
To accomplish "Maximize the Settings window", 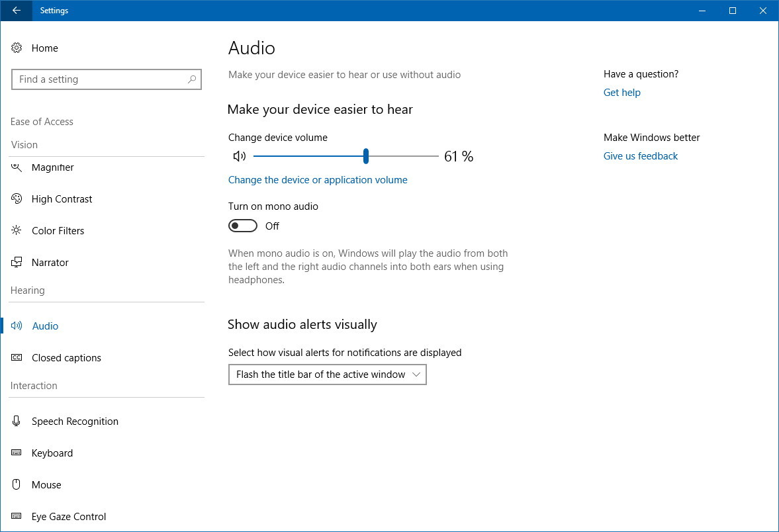I will [x=732, y=11].
